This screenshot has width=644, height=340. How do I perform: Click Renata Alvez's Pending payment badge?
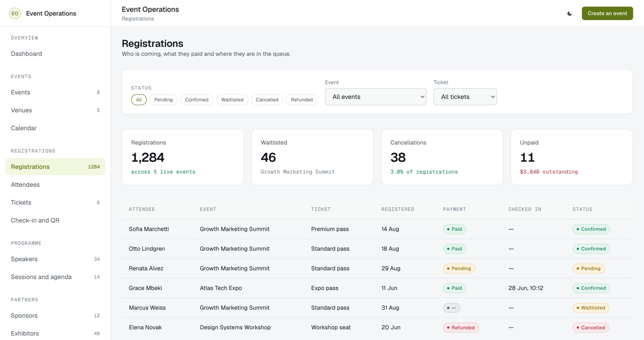point(459,269)
